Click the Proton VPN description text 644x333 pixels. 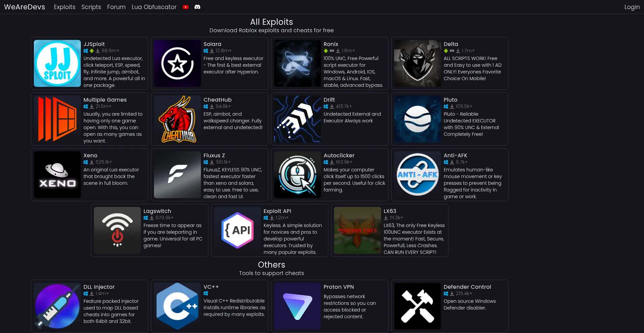pyautogui.click(x=350, y=307)
